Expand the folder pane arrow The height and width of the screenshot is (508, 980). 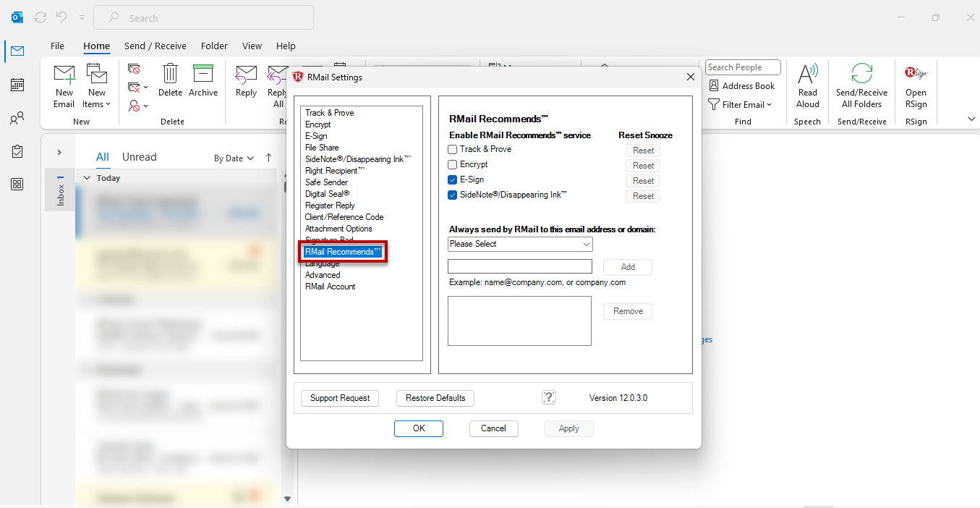59,152
